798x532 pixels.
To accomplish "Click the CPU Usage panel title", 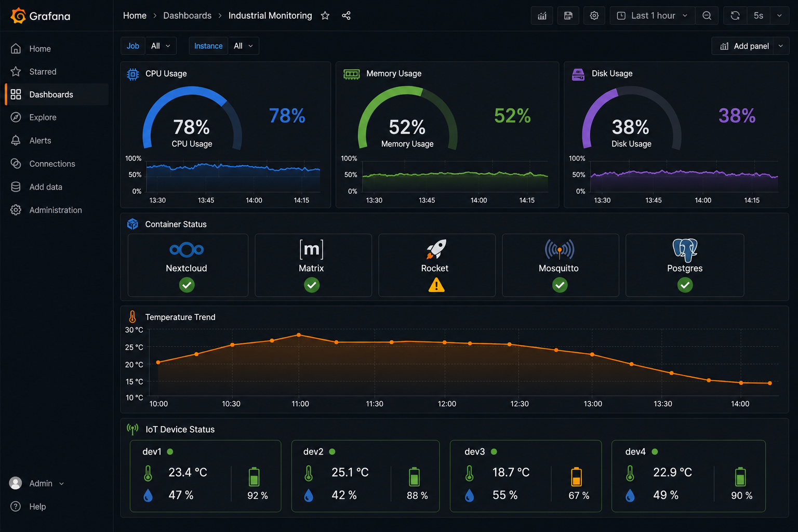I will click(166, 74).
